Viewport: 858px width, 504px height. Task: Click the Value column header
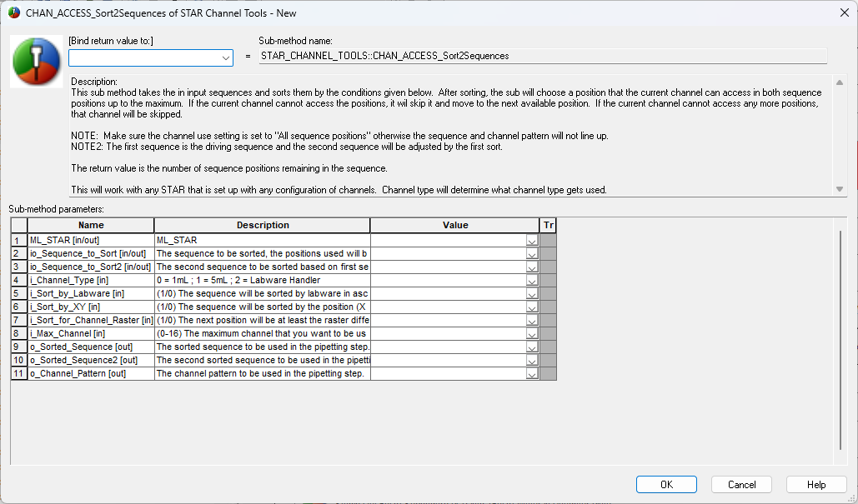click(455, 225)
